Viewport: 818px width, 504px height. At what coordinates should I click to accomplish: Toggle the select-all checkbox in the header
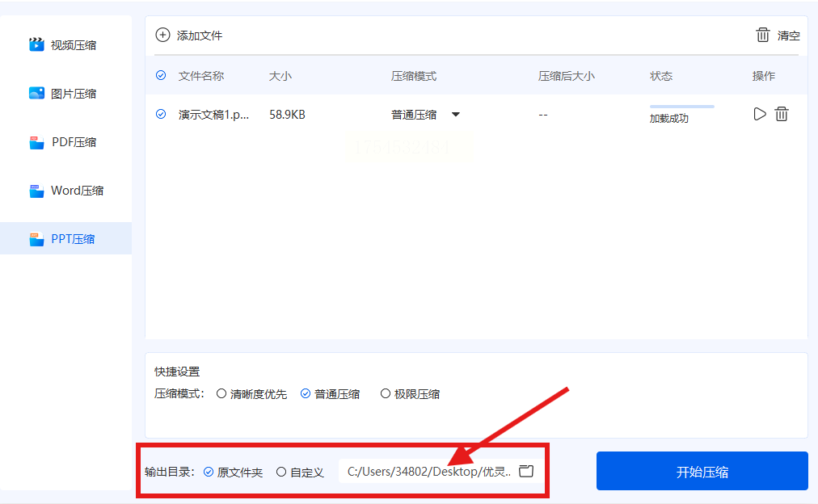point(161,76)
